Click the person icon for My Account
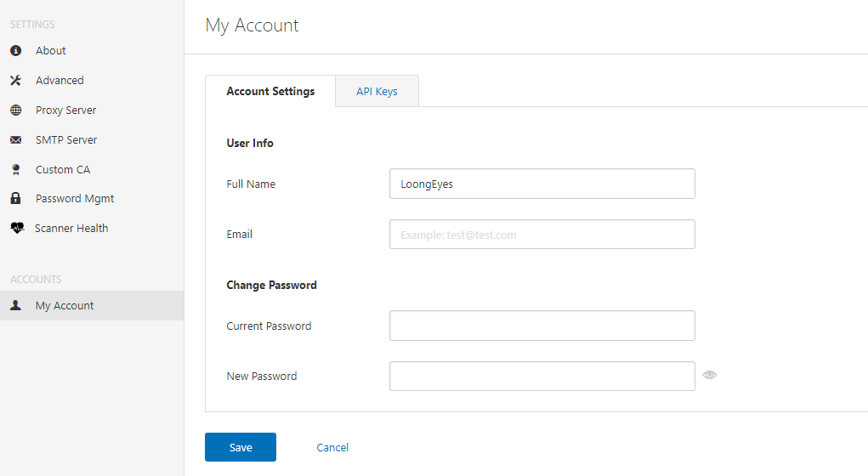The width and height of the screenshot is (868, 476). (x=15, y=306)
